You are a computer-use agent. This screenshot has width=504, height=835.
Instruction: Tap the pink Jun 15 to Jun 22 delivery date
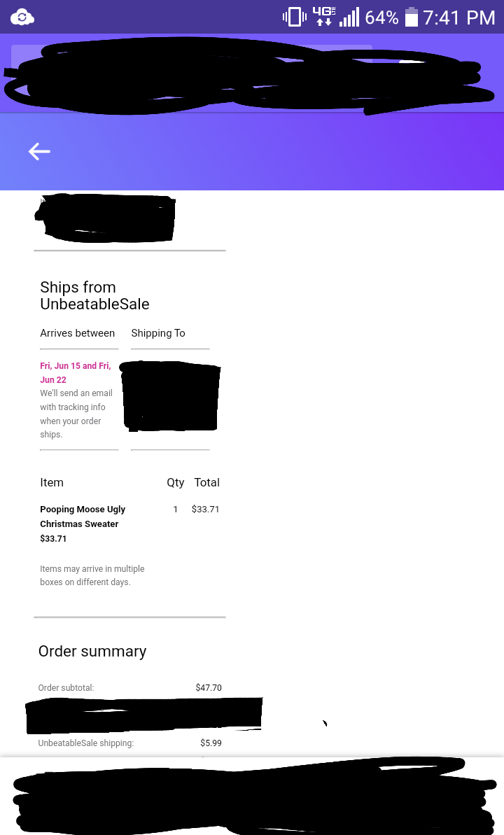pyautogui.click(x=75, y=372)
